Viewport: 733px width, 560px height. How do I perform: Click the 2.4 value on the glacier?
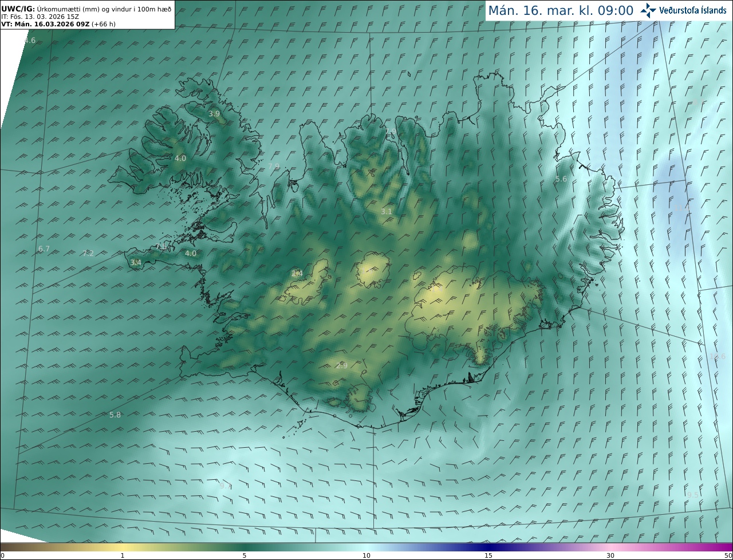click(x=297, y=274)
